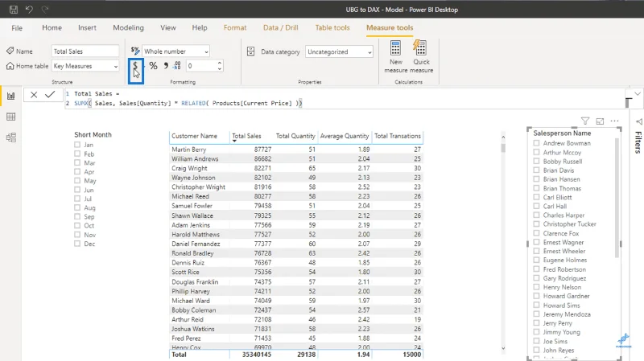Select Brian Davis salesperson checkbox
Screen dimensions: 644x361
(x=536, y=170)
